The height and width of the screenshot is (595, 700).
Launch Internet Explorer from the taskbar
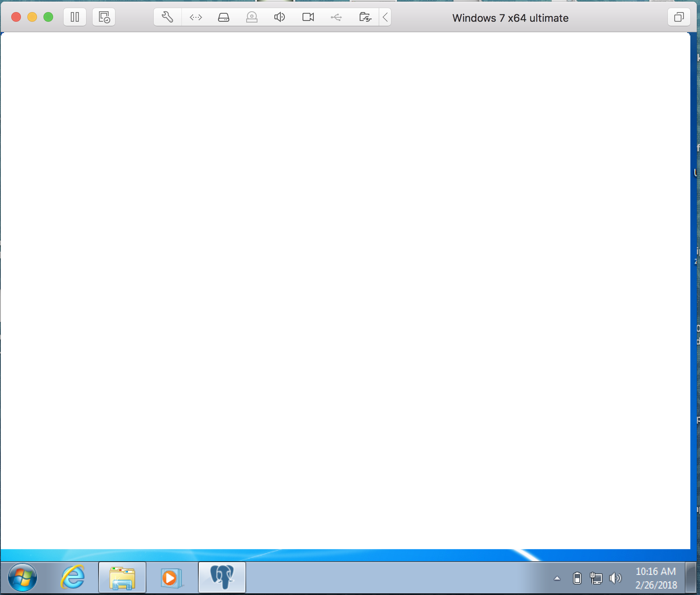(x=73, y=578)
